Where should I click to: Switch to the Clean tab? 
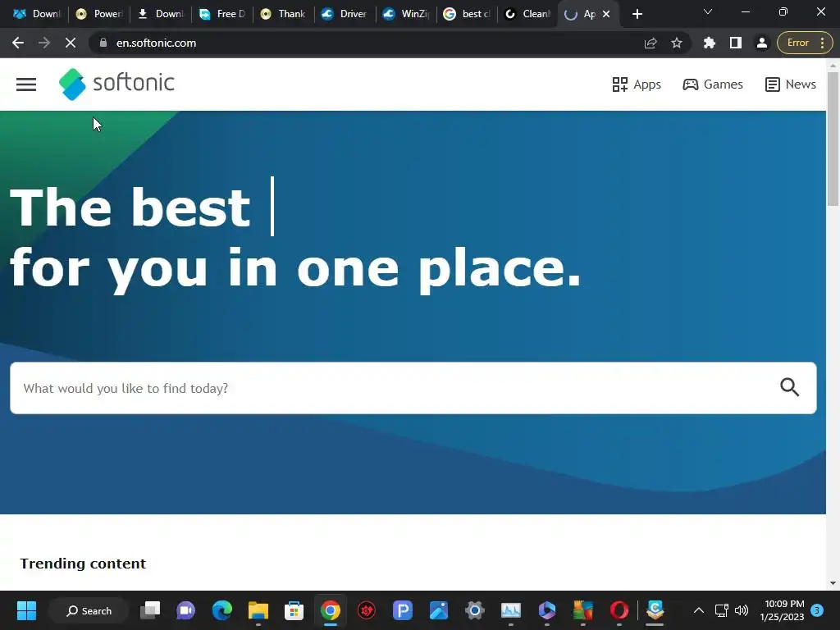click(528, 15)
